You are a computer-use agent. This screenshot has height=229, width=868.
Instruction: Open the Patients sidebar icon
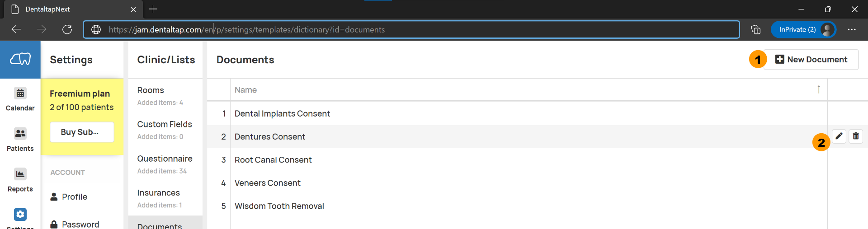pyautogui.click(x=20, y=140)
